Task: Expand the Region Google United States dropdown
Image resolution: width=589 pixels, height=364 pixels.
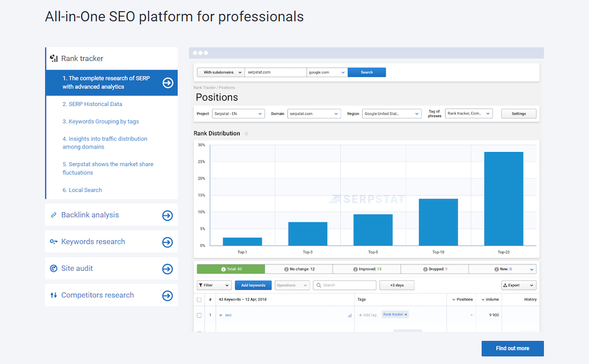Action: point(392,114)
